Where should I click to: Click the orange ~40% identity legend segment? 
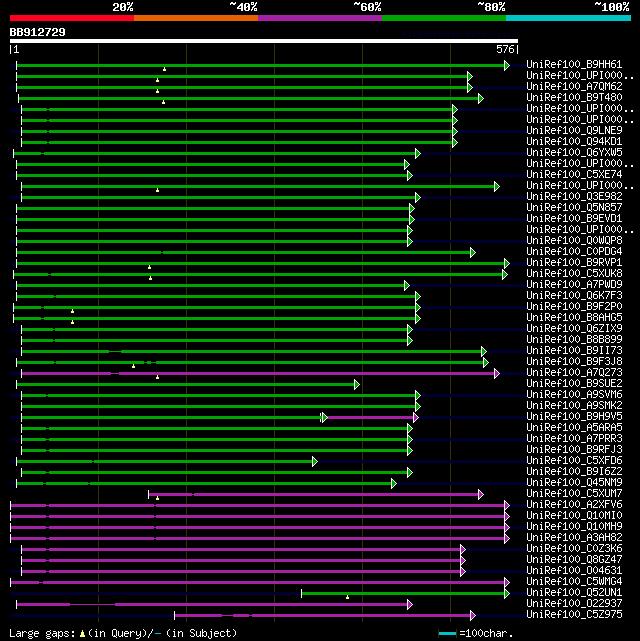tap(196, 18)
